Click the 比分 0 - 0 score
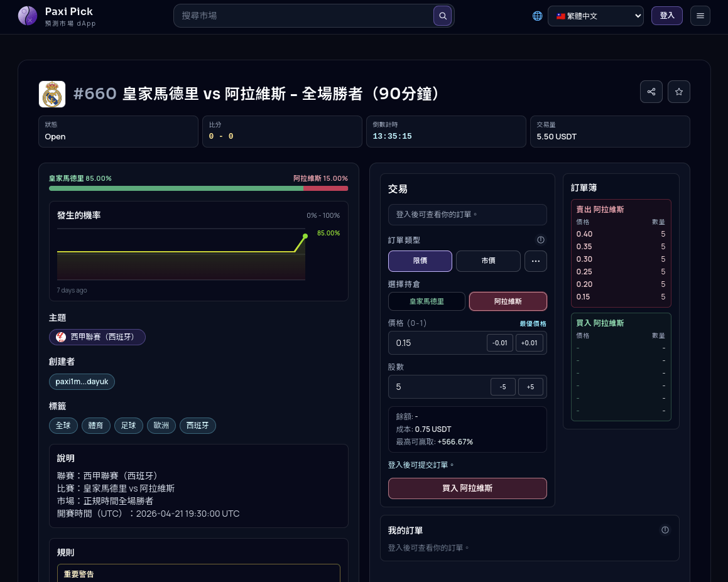The height and width of the screenshot is (582, 728). 221,136
